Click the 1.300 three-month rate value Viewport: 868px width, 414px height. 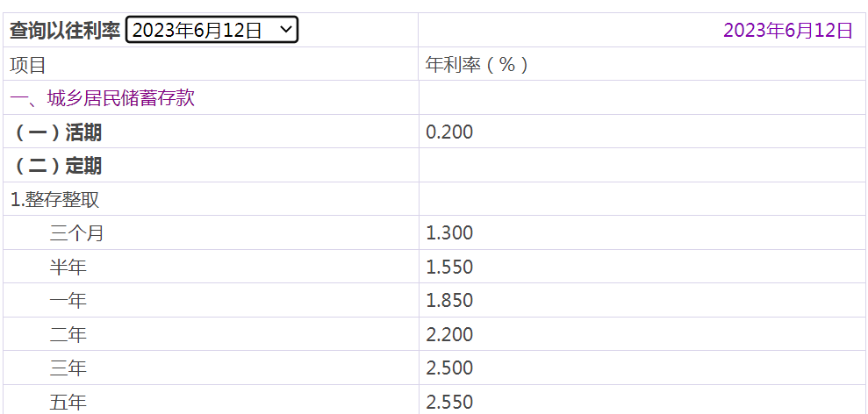click(449, 233)
